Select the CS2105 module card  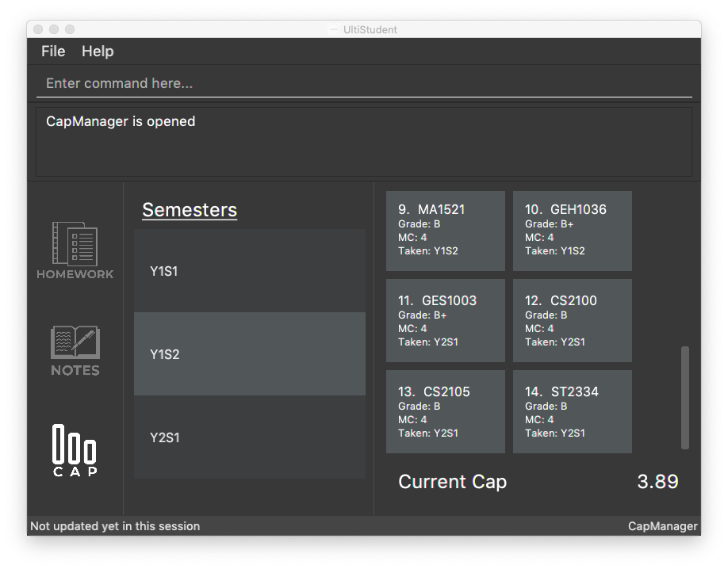[445, 411]
